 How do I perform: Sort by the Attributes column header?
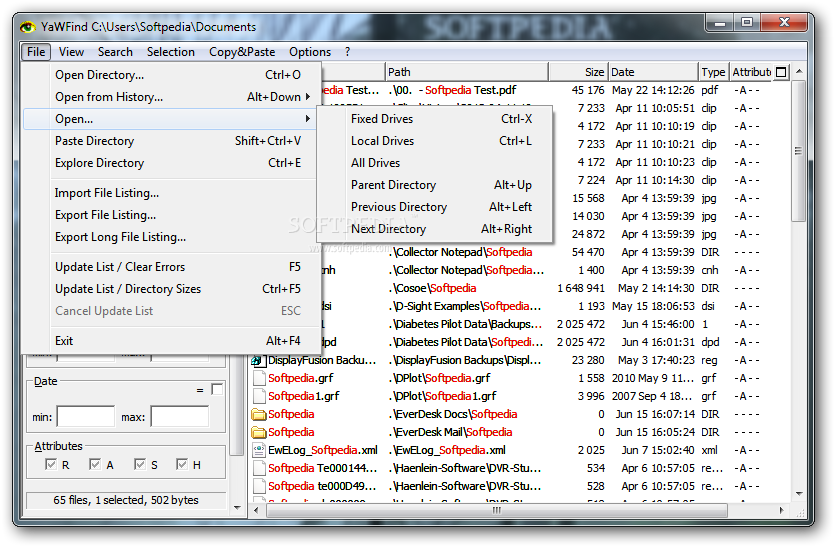pos(751,72)
